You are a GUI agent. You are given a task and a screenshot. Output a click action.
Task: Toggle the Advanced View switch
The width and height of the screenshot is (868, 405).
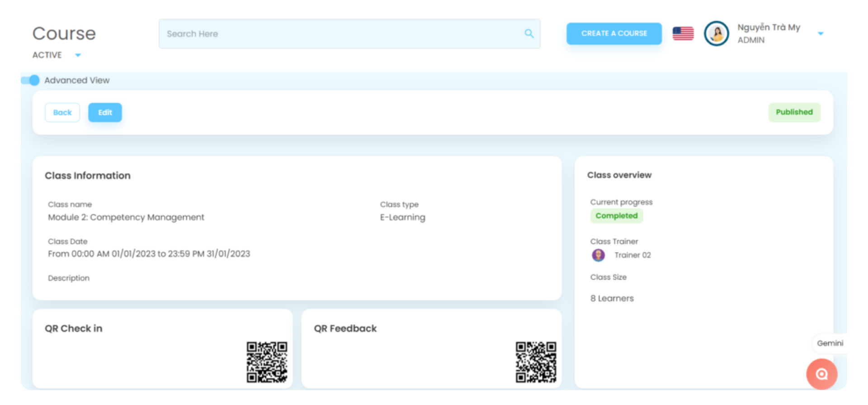31,81
